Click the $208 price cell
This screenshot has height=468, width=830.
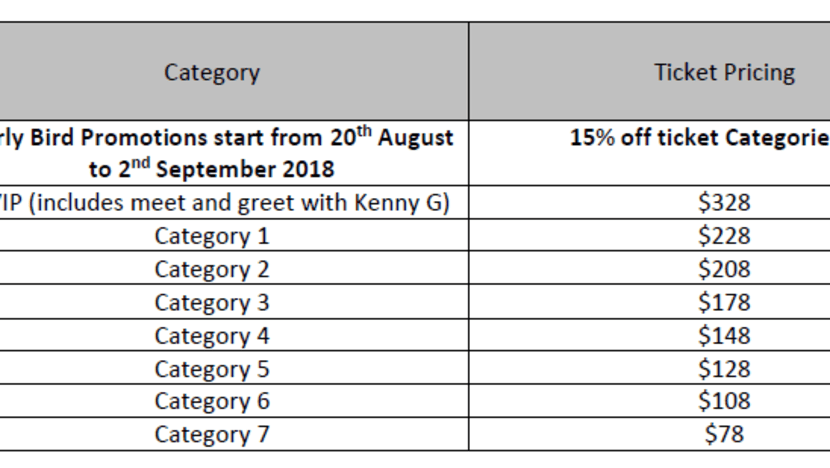pyautogui.click(x=649, y=268)
